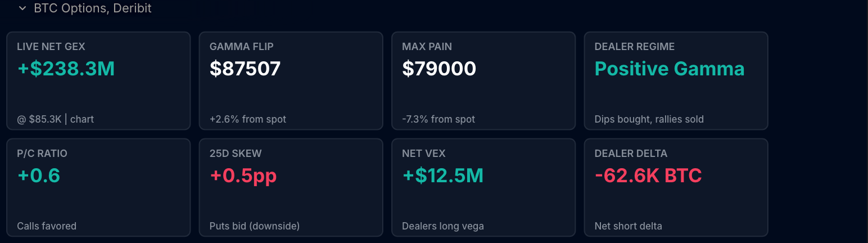Viewport: 868px width, 243px height.
Task: Select the Dealer Delta card
Action: 676,187
